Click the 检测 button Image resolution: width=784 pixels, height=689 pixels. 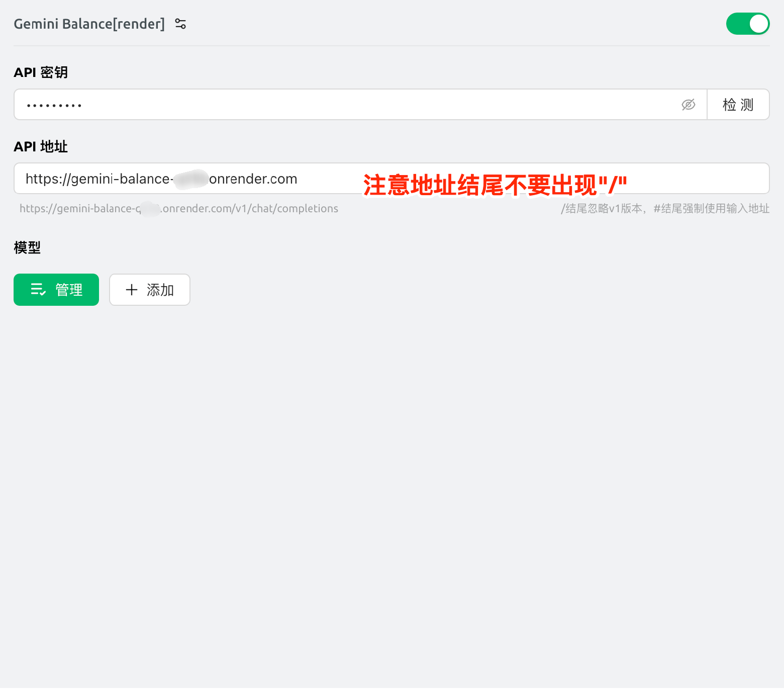click(738, 105)
